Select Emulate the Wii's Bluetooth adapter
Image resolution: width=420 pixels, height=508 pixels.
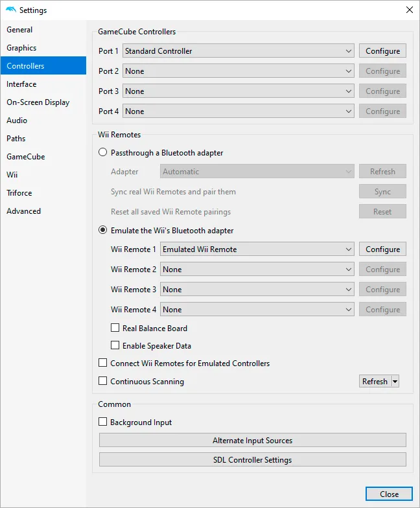[166, 231]
